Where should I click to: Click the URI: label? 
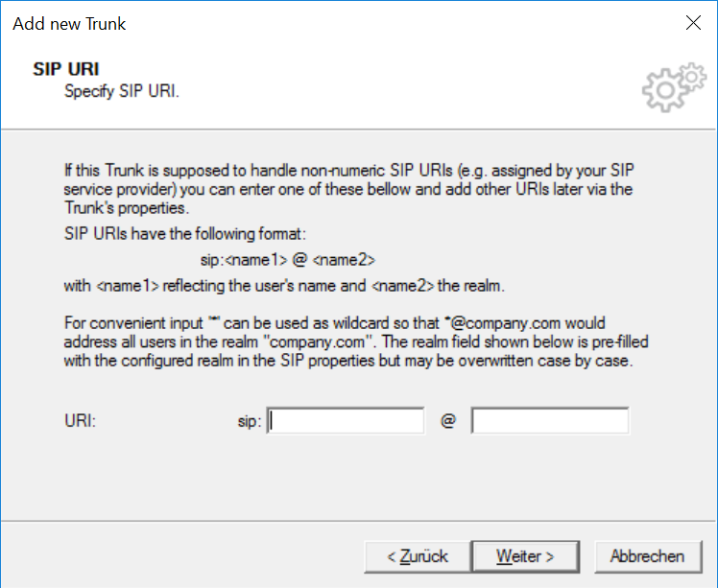[80, 420]
